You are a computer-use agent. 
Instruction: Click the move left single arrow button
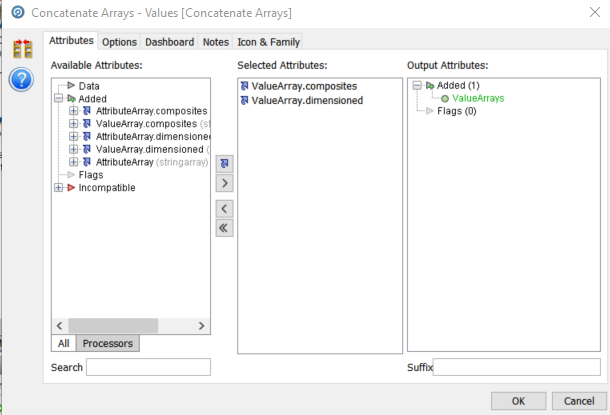pyautogui.click(x=225, y=208)
